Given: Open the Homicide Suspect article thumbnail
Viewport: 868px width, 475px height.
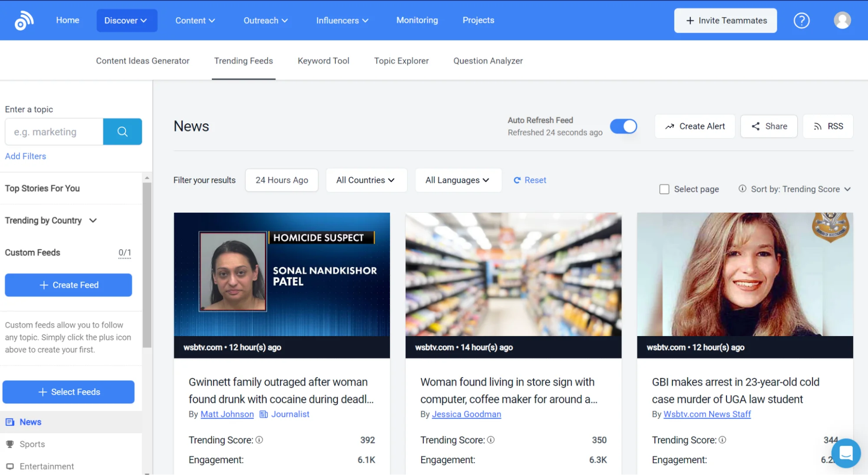Looking at the screenshot, I should click(x=282, y=274).
